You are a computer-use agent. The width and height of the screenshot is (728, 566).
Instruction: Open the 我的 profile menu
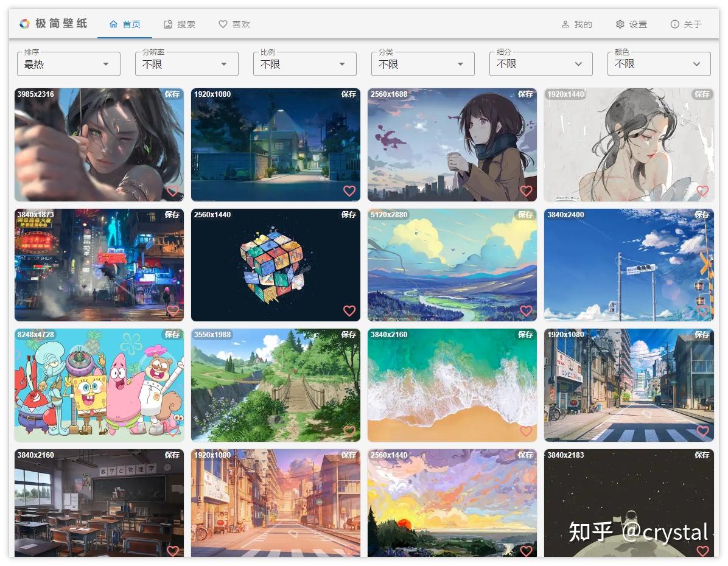576,24
